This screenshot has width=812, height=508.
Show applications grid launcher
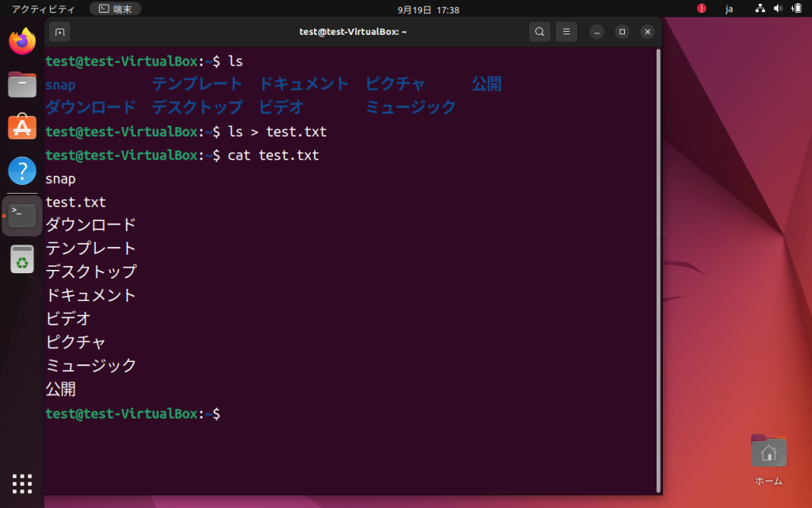pos(22,483)
